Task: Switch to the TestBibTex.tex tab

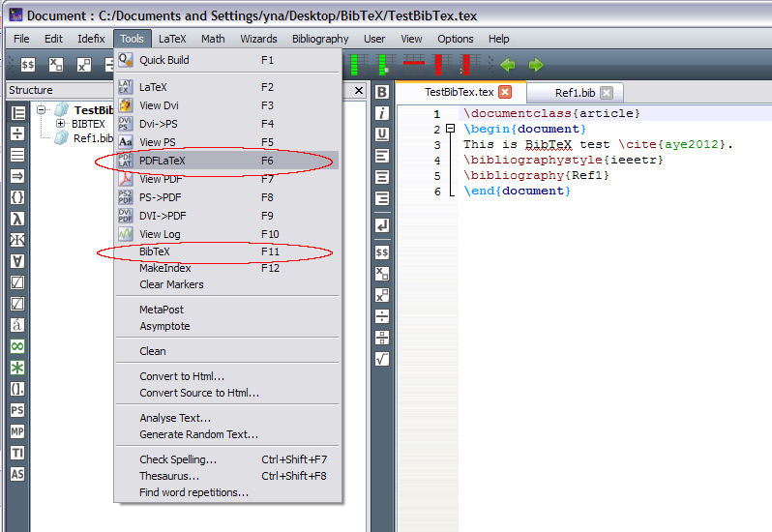Action: (459, 92)
